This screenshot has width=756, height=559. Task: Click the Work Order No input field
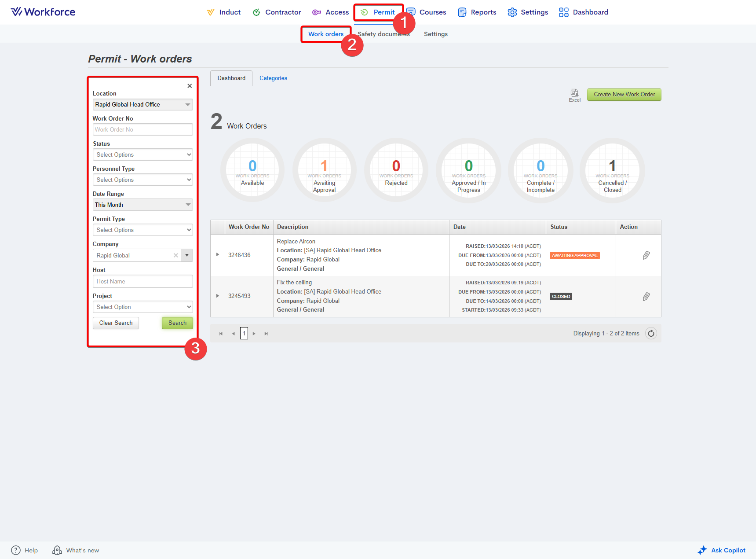pos(142,130)
